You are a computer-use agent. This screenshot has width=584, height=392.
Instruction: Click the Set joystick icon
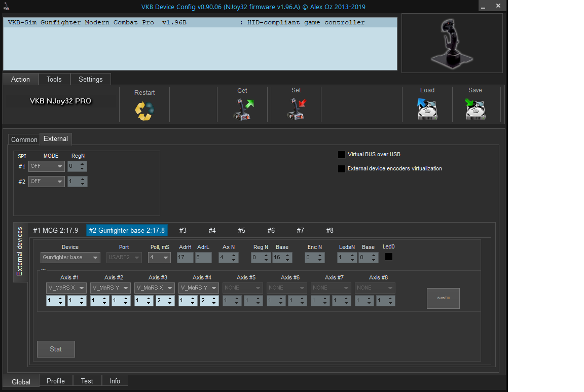(x=297, y=109)
